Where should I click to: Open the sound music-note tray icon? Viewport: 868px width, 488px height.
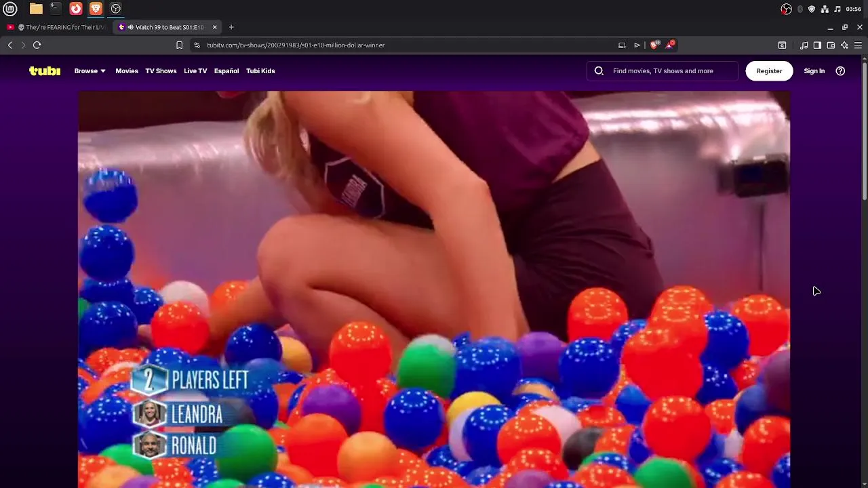click(837, 9)
